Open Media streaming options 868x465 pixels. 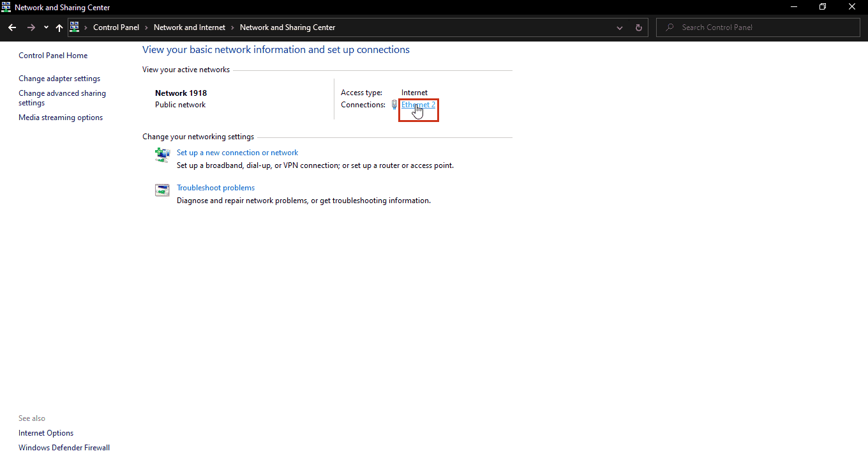click(x=61, y=118)
